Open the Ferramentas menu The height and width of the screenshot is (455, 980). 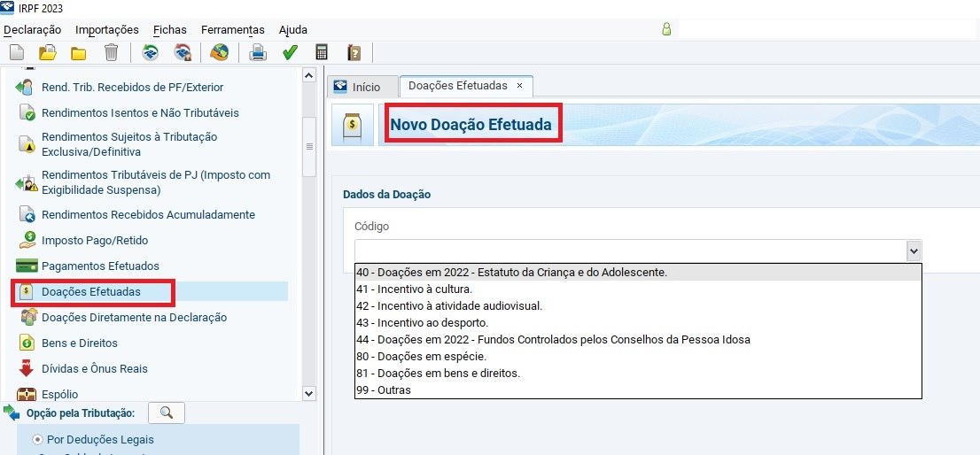pyautogui.click(x=233, y=29)
